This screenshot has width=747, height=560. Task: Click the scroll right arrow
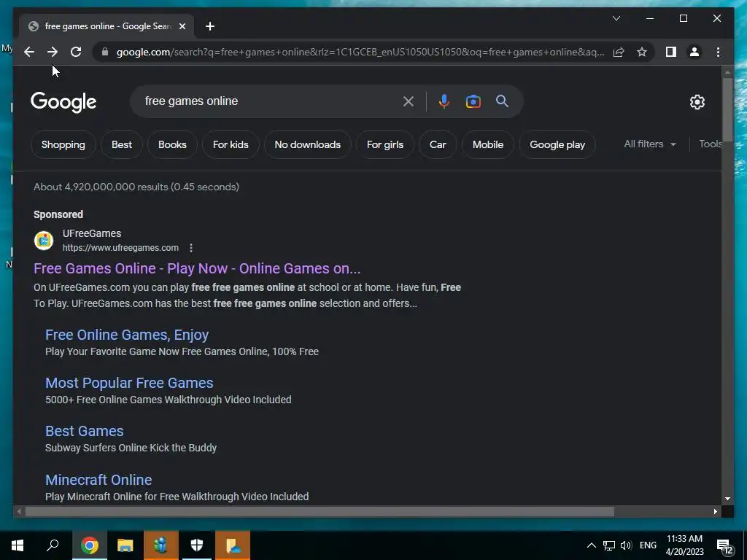coord(716,512)
